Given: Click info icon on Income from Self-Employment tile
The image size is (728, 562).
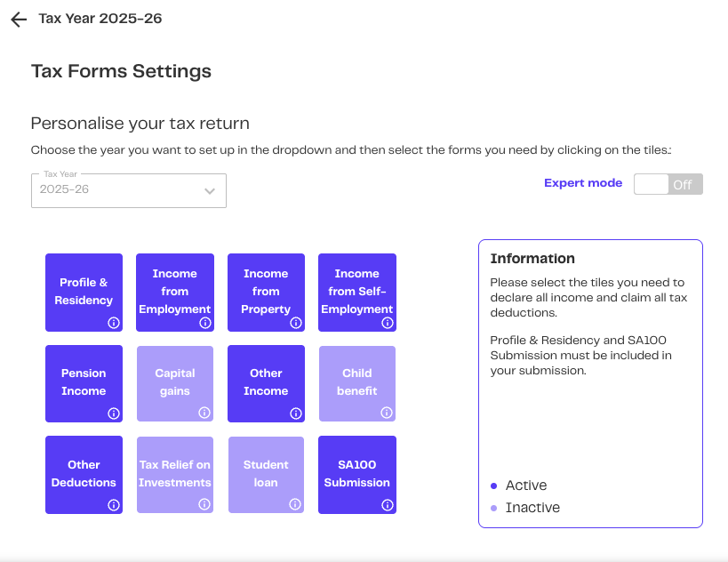Looking at the screenshot, I should coord(388,323).
